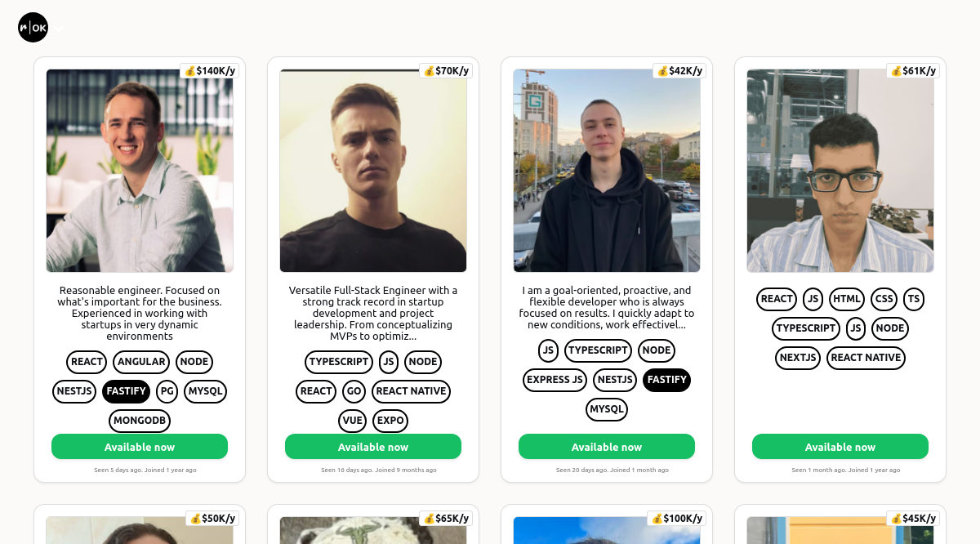The image size is (980, 544).
Task: Click the round black OK logo
Action: [33, 28]
